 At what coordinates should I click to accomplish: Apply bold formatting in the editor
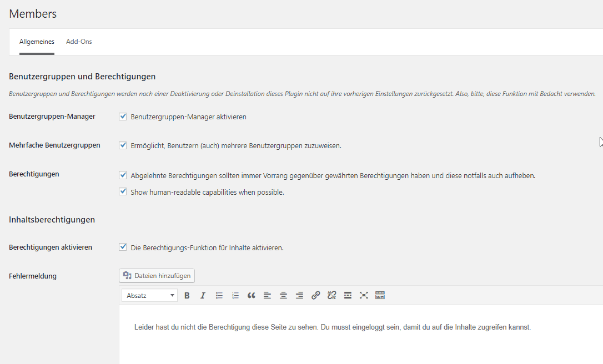pyautogui.click(x=187, y=295)
